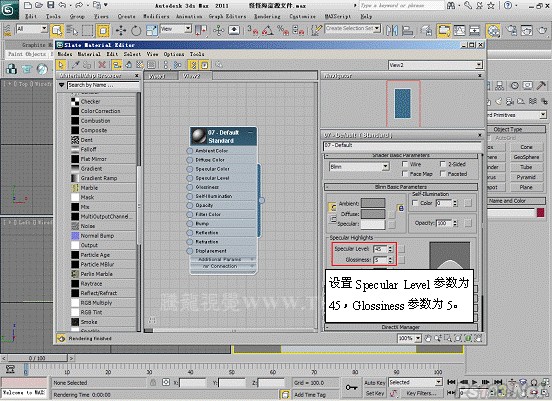Open the Rendering menu in main menu bar
This screenshot has width=552, height=401.
(x=267, y=16)
